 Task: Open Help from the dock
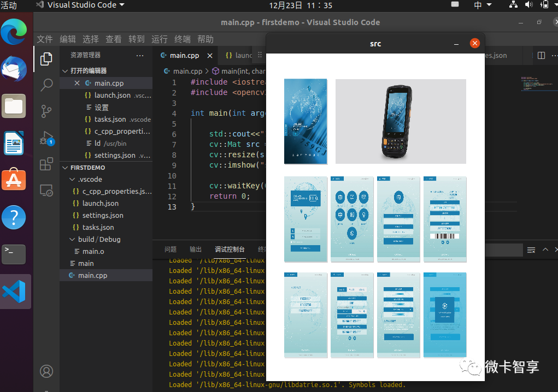tap(14, 217)
